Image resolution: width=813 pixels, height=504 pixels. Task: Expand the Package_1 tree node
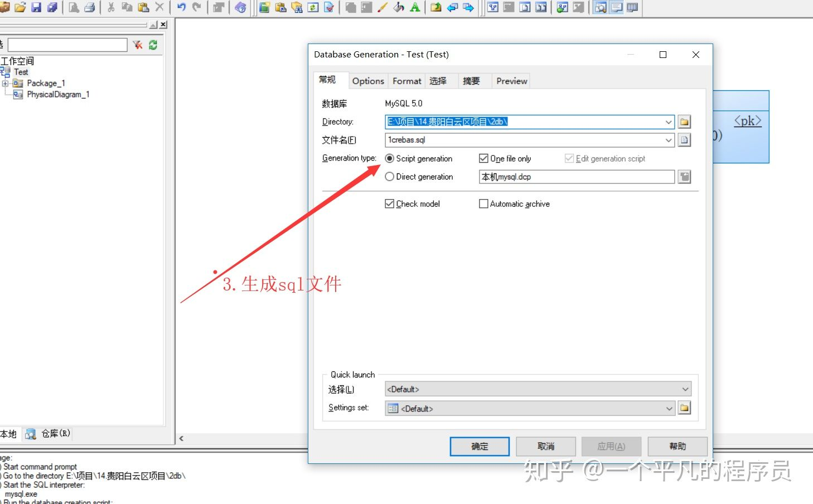[5, 84]
